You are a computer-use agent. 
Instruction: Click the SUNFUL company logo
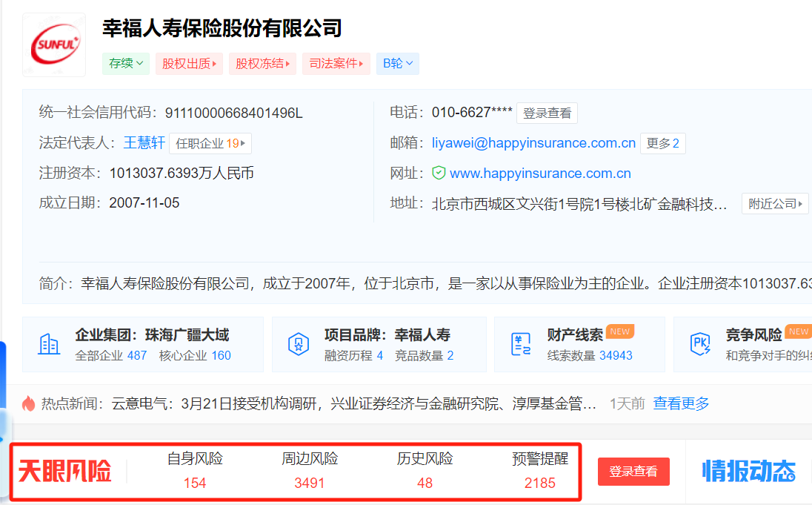click(54, 45)
